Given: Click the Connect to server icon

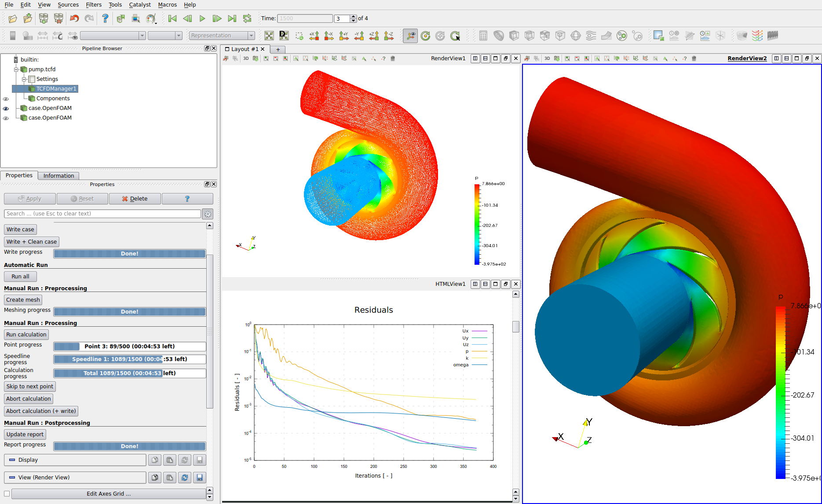Looking at the screenshot, I should [43, 18].
